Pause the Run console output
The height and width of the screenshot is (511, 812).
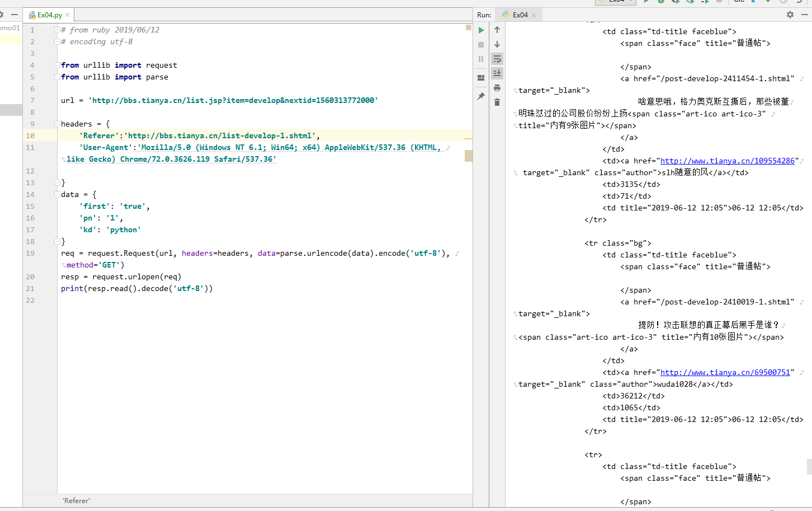click(481, 59)
